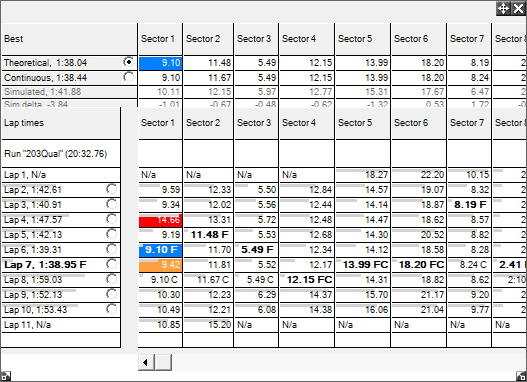Click the red 14.66 sector cell

point(160,220)
